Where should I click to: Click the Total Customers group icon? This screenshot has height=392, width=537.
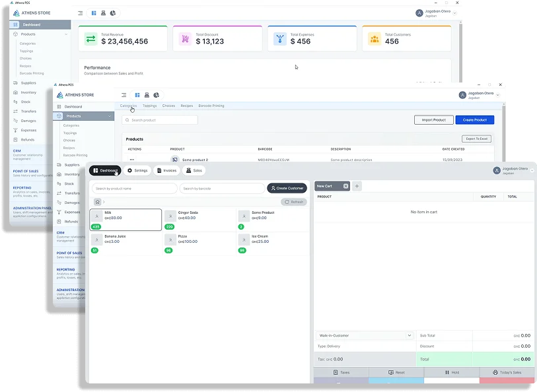pyautogui.click(x=375, y=39)
